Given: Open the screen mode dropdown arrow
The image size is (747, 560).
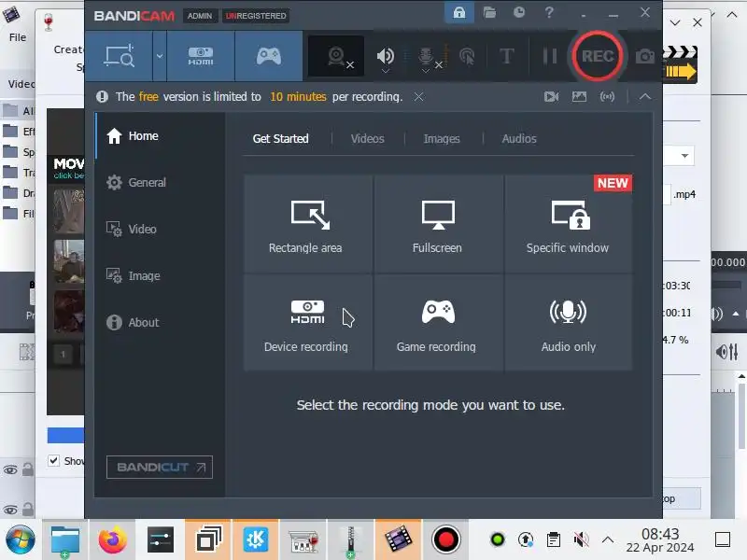Looking at the screenshot, I should pos(160,56).
